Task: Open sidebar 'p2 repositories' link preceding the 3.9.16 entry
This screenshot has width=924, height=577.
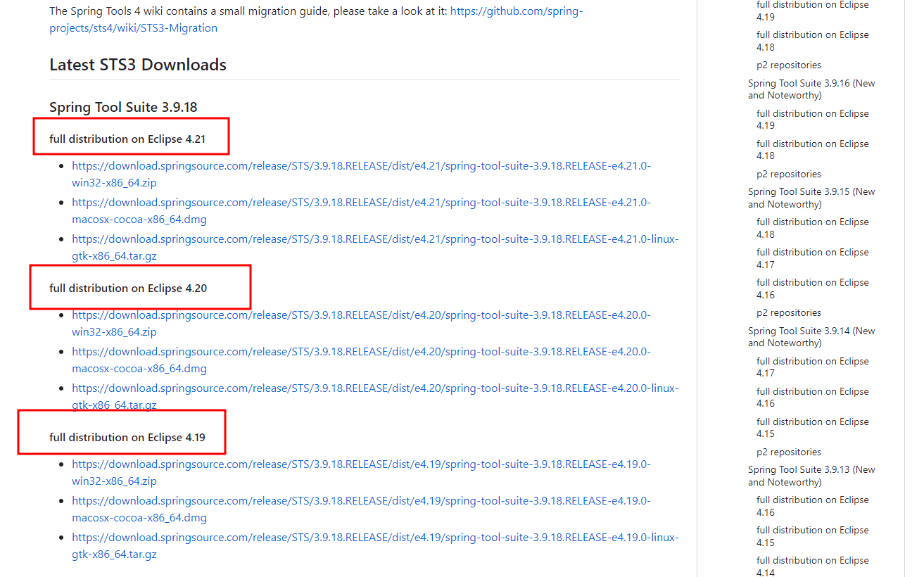Action: (789, 65)
